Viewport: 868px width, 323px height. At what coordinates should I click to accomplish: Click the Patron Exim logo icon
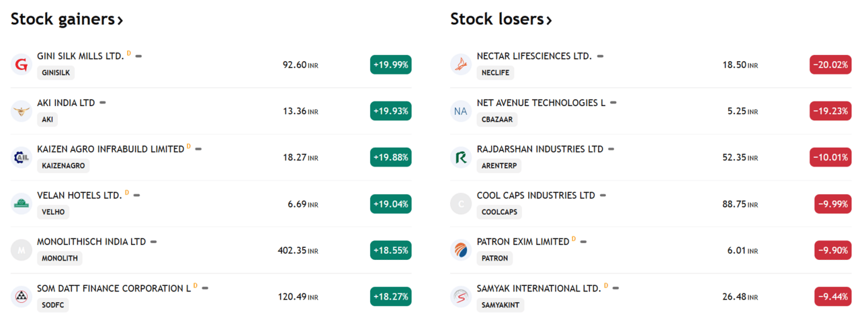[461, 250]
